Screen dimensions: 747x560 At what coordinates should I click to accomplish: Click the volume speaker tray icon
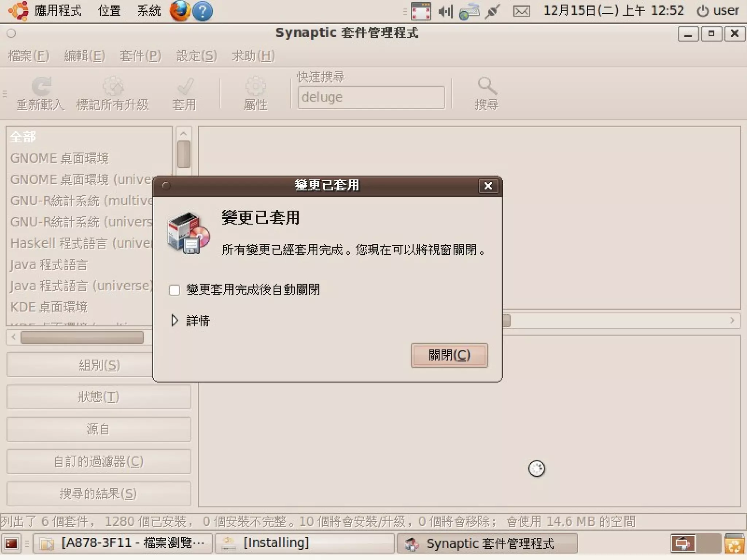tap(446, 11)
